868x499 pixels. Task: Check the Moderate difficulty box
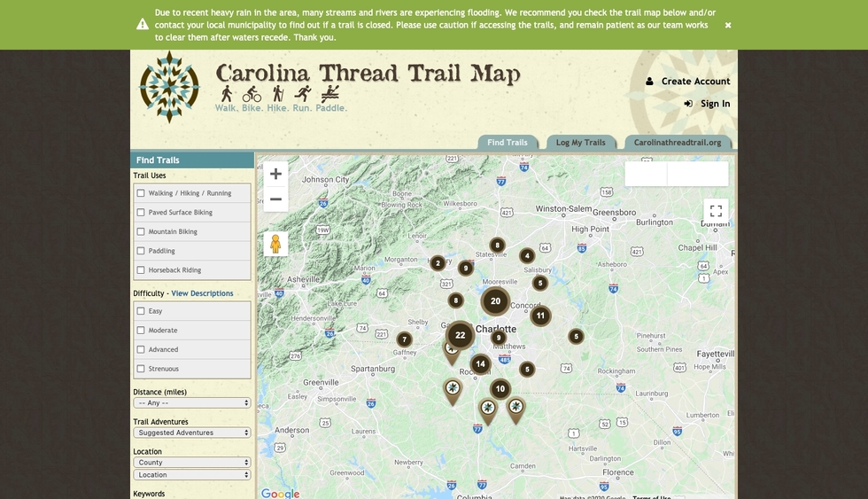pos(141,330)
